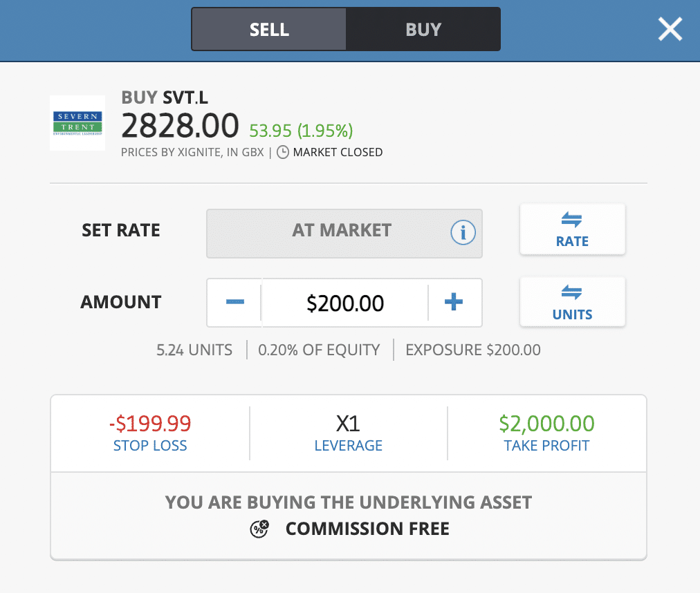
Task: Adjust the X1 leverage setting
Action: (348, 433)
